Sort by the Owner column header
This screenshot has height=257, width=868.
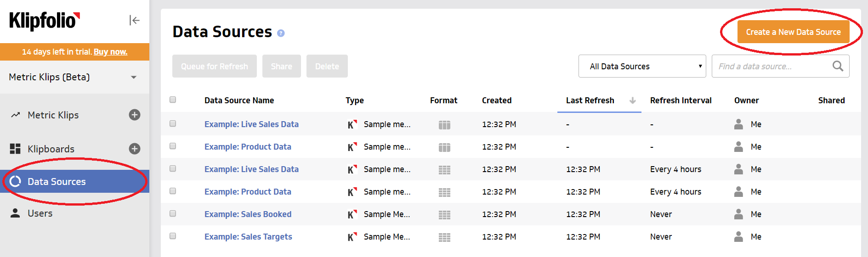coord(746,101)
